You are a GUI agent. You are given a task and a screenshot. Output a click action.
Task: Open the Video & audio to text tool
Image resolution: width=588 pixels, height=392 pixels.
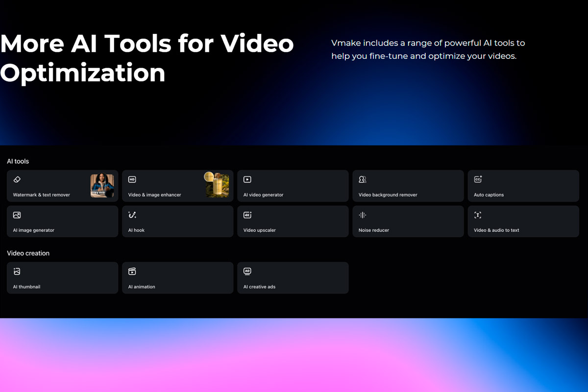(523, 221)
